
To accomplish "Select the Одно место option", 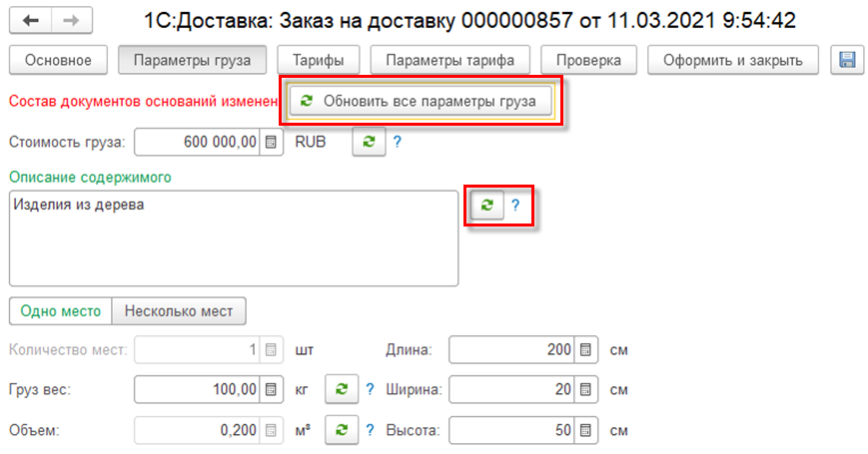I will tap(60, 310).
